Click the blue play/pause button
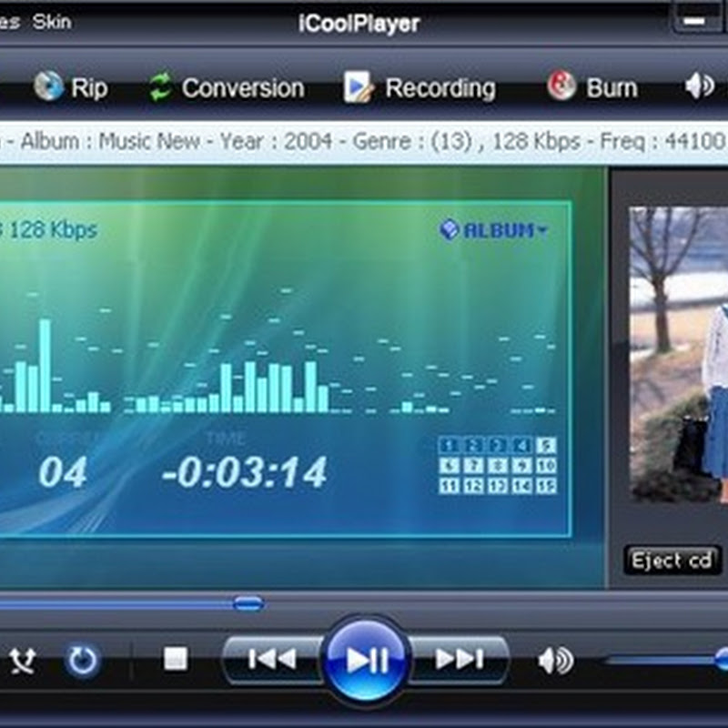Image resolution: width=728 pixels, height=728 pixels. [367, 660]
